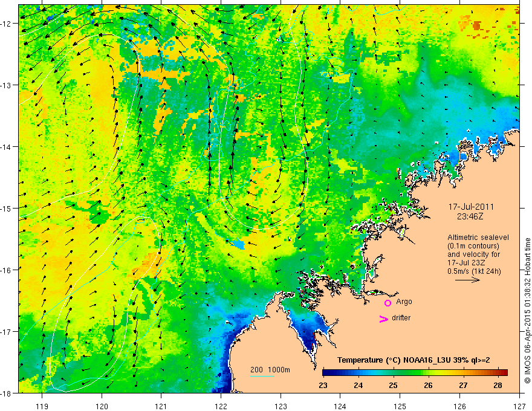
Task: Click longitude axis label 121
Action: coord(161,406)
